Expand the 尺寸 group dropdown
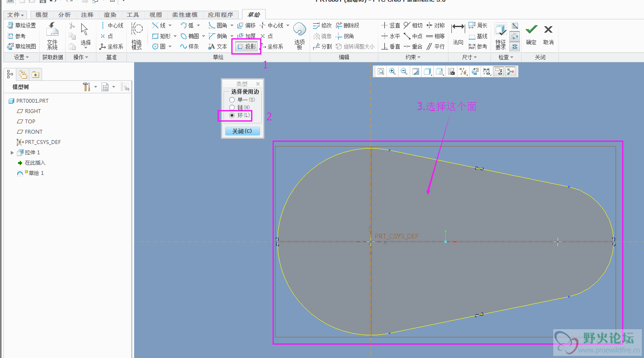This screenshot has height=358, width=644. point(469,57)
